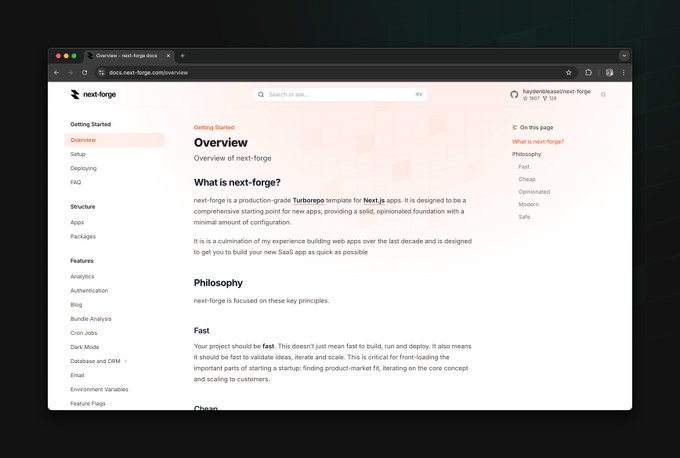Reload the page with the refresh icon
The width and height of the screenshot is (680, 458).
coord(85,73)
